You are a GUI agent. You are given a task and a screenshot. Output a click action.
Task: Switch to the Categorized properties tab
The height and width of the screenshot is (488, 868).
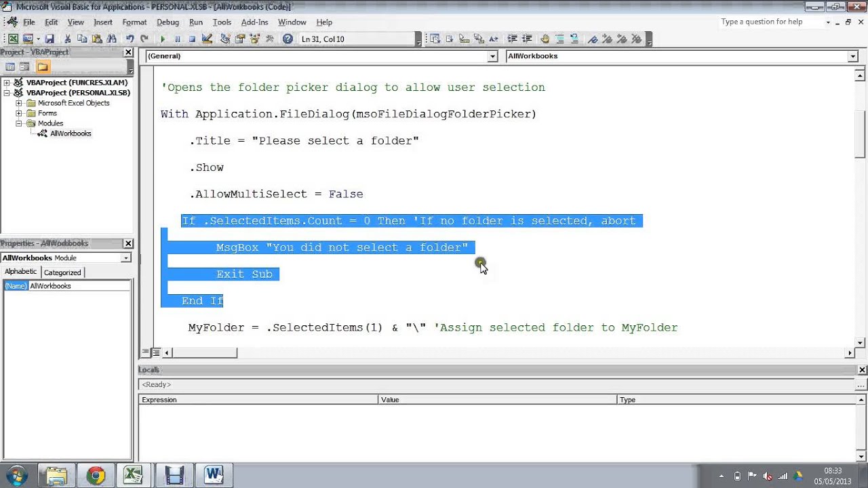click(62, 272)
